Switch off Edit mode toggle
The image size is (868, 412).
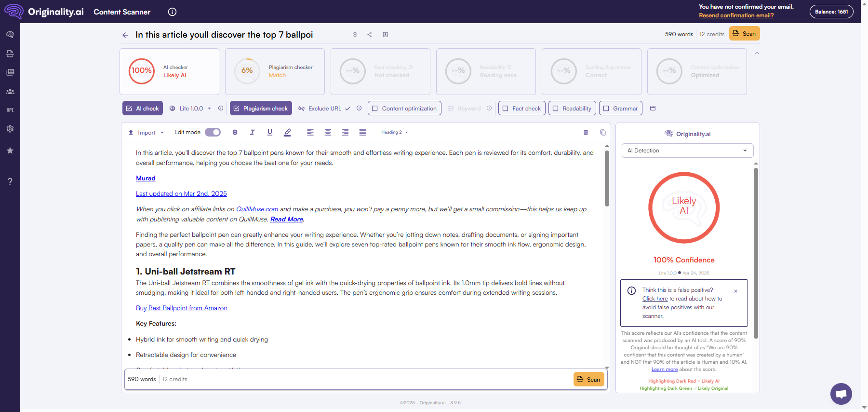pyautogui.click(x=213, y=132)
